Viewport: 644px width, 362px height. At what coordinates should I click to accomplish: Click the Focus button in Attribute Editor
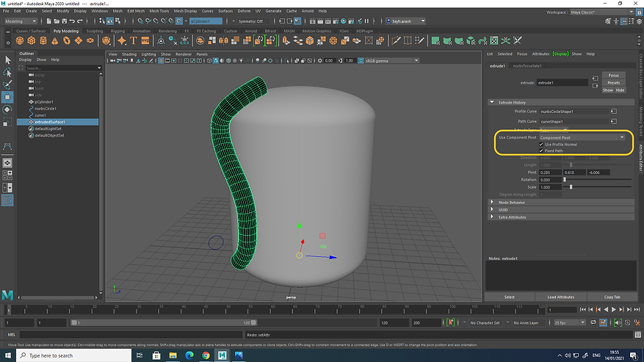pos(614,75)
